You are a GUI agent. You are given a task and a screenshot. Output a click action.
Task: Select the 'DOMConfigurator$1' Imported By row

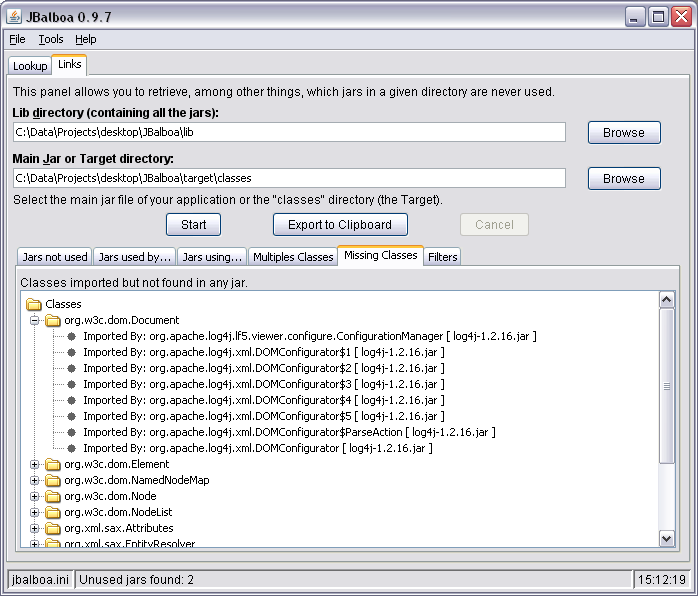point(264,353)
